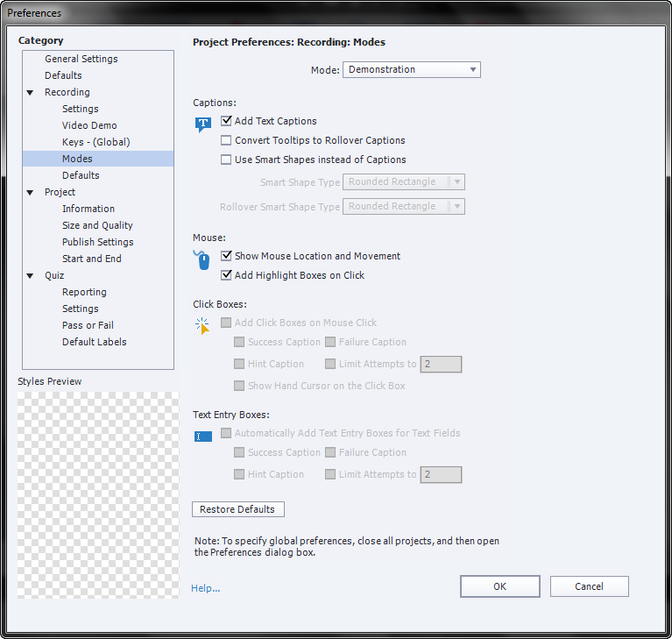Select top-level Defaults category
The height and width of the screenshot is (639, 672).
(x=63, y=75)
